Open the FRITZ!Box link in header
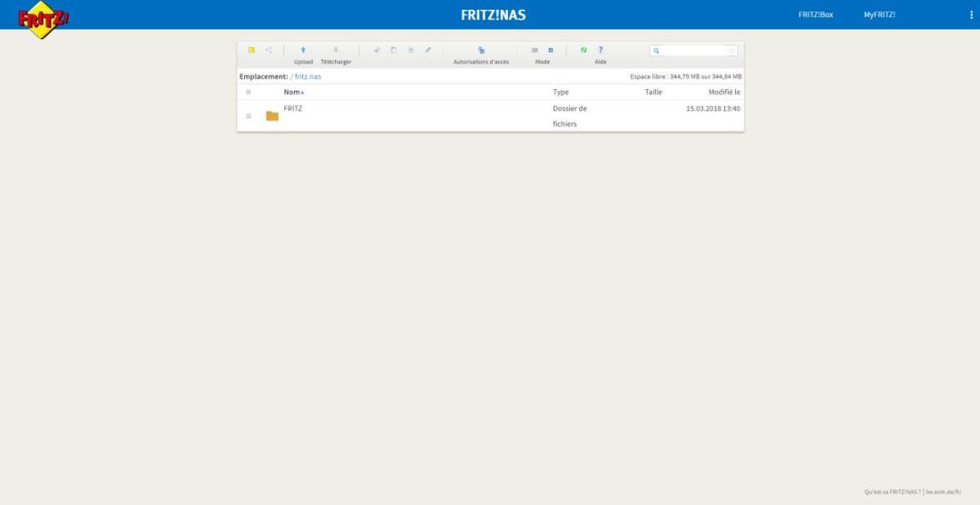 [815, 14]
